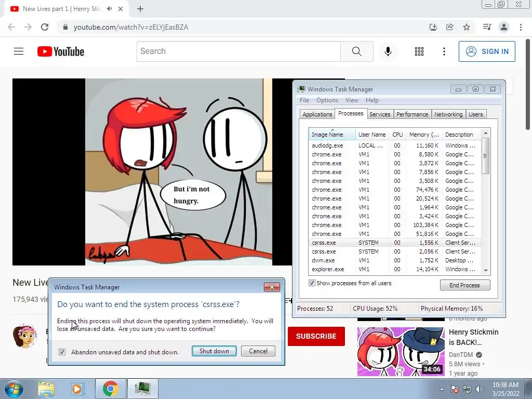Mute tab via the speaker icon
This screenshot has width=532, height=399.
coord(109,9)
